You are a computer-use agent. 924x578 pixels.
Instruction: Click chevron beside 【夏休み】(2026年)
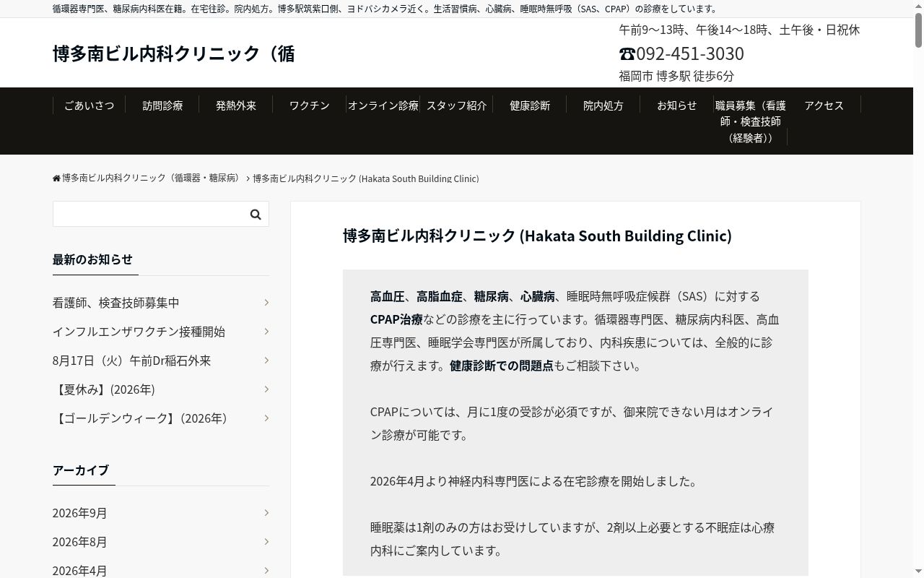266,389
